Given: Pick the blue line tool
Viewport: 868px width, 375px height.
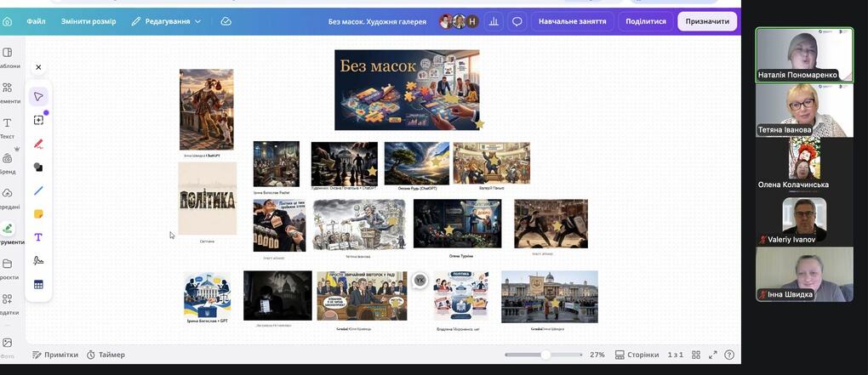Looking at the screenshot, I should (x=38, y=190).
